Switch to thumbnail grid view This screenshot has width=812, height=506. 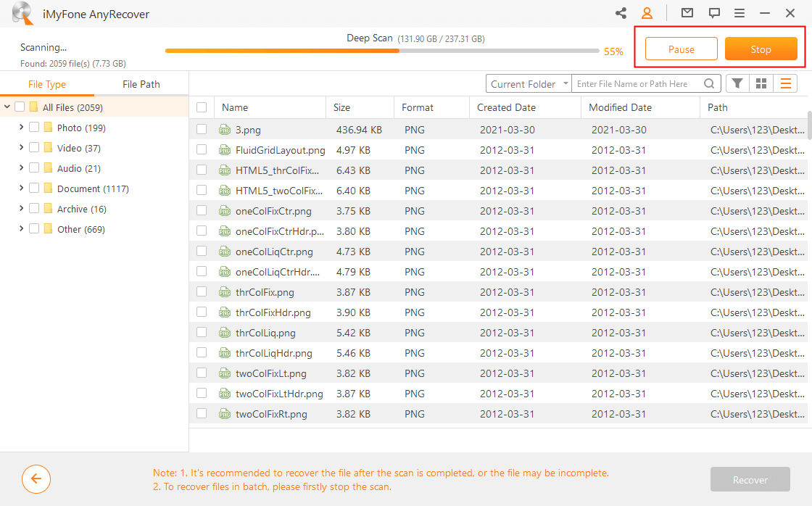point(761,83)
